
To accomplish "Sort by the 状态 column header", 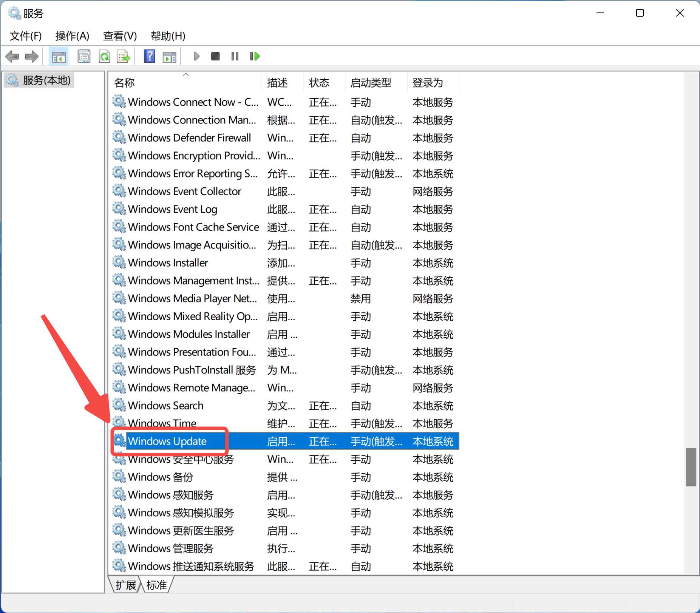I will (x=324, y=83).
